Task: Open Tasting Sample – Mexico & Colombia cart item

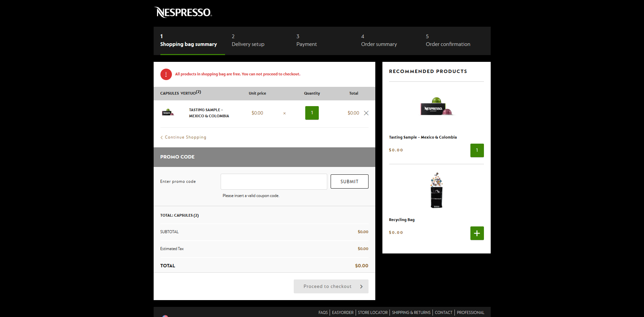Action: pos(209,113)
